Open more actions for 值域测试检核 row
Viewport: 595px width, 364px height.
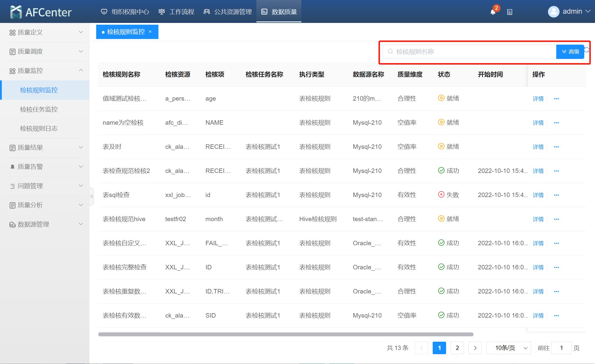click(556, 99)
